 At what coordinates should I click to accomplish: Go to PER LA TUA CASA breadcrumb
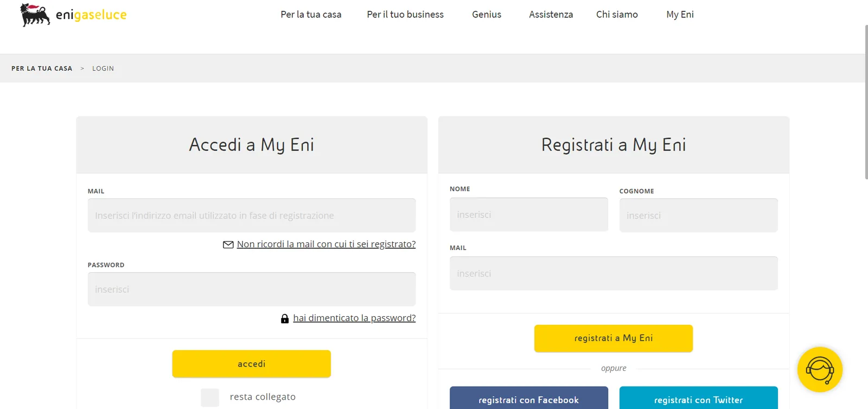click(x=42, y=68)
